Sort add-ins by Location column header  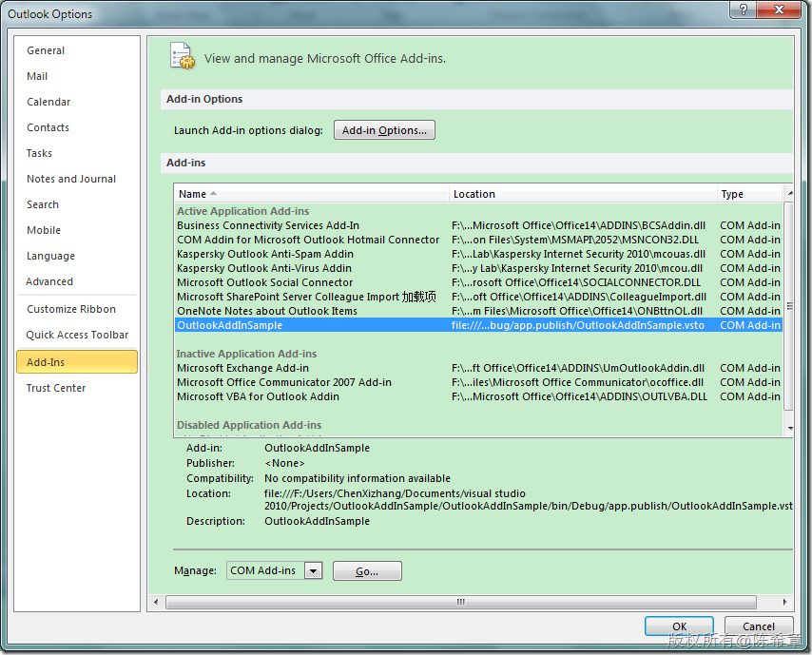point(583,194)
